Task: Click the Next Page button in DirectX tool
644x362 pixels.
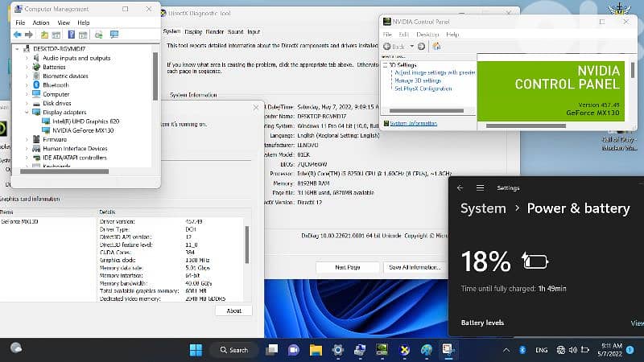Action: pyautogui.click(x=348, y=267)
